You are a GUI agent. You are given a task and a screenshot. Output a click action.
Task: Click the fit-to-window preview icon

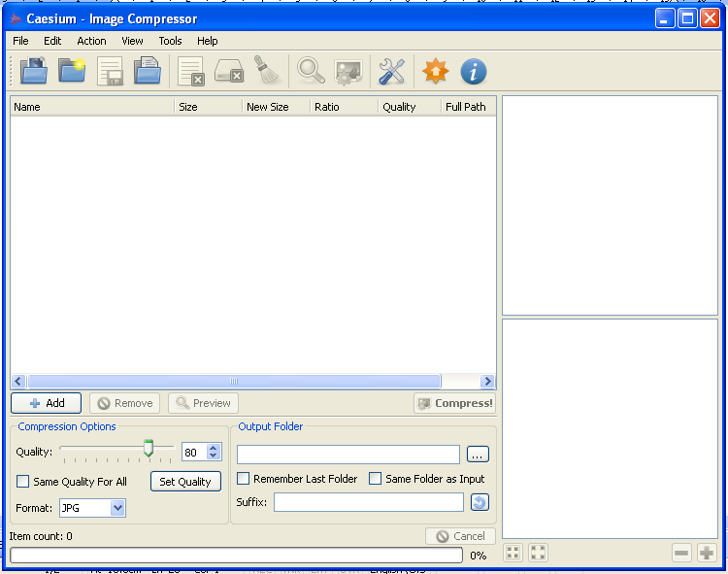[513, 553]
